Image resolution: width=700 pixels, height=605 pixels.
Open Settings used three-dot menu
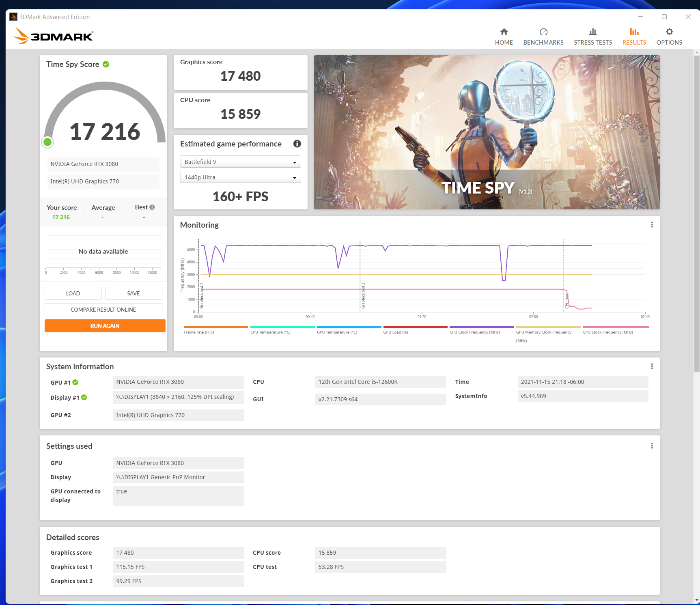(652, 446)
